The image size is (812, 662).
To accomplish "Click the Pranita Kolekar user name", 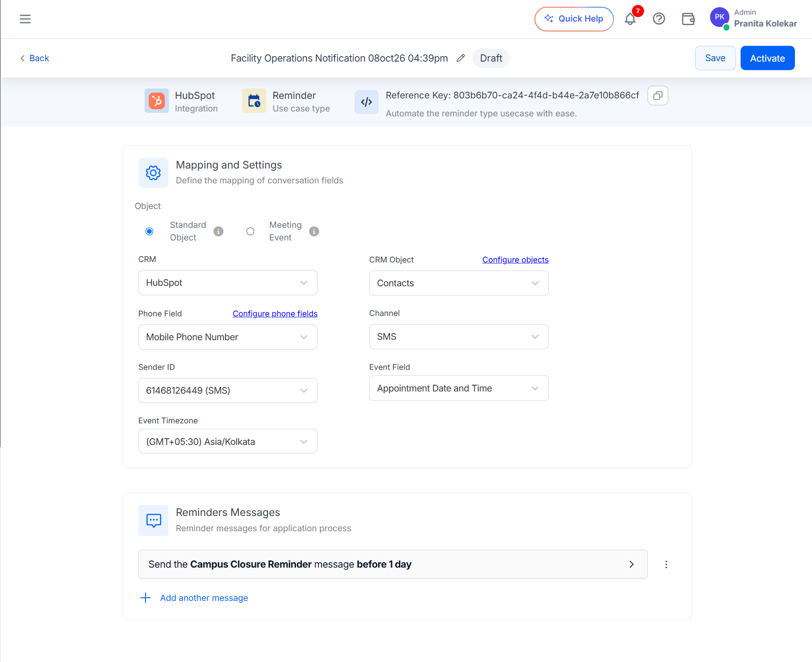I will [765, 23].
